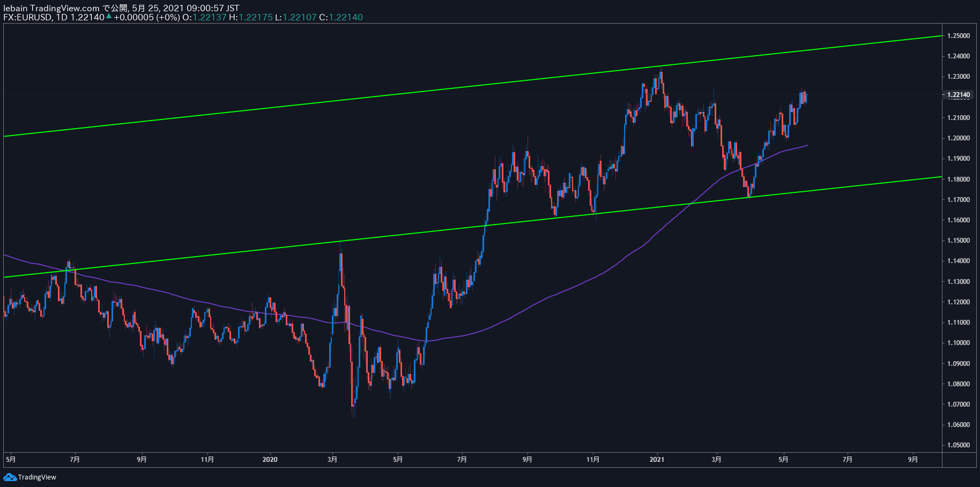Click the 2021 year label on time axis
Viewport: 980px width, 487px height.
(657, 460)
